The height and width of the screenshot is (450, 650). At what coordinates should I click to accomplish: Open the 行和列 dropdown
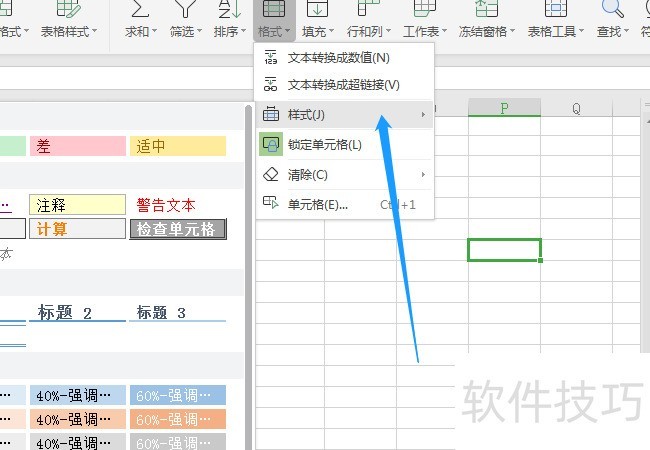(x=369, y=31)
